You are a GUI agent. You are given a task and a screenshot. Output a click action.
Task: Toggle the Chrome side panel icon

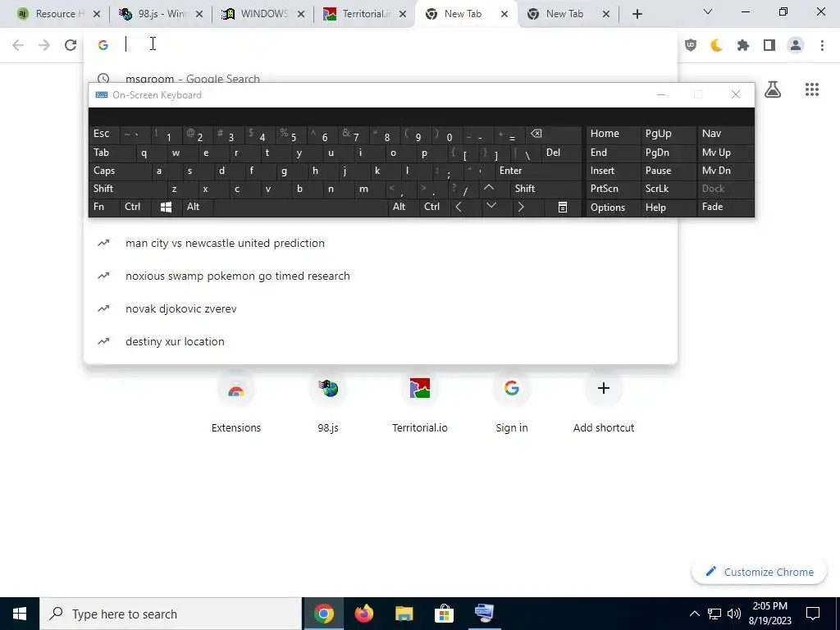point(769,46)
